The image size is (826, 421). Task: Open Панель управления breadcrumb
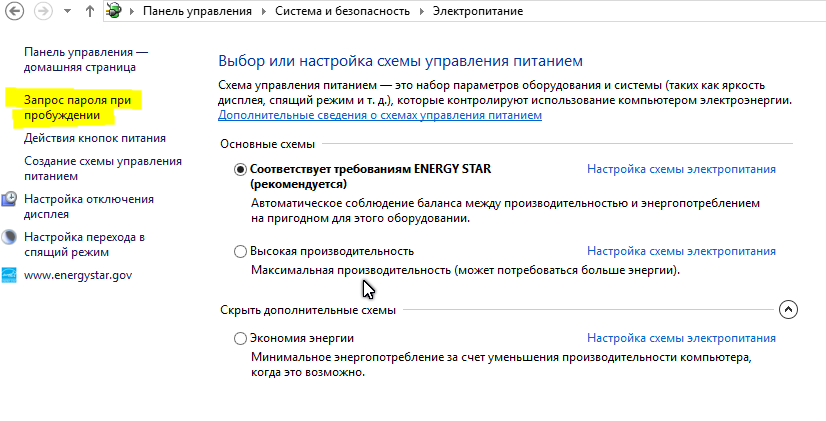click(198, 11)
